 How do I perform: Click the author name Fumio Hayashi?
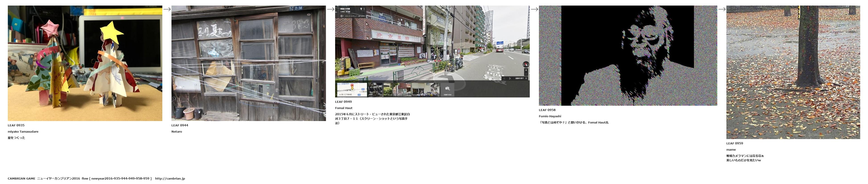point(550,116)
